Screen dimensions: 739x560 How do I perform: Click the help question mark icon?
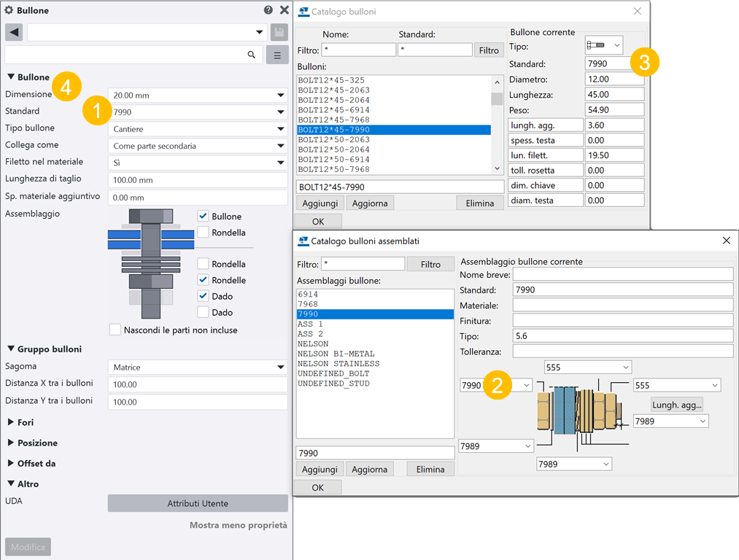[268, 10]
